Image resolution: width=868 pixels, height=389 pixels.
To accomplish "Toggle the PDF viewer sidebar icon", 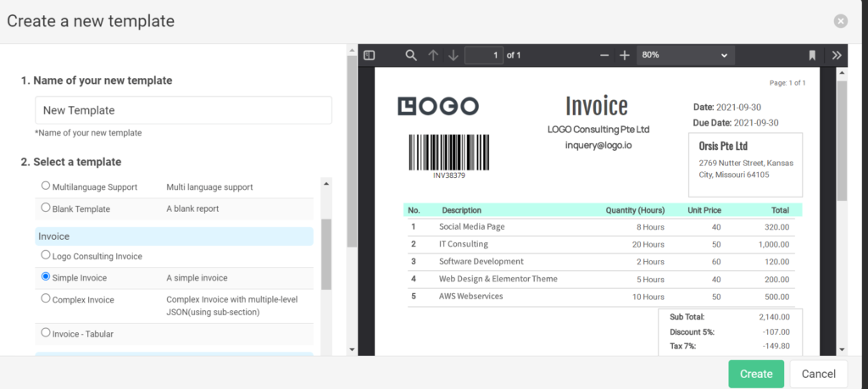I will click(370, 55).
